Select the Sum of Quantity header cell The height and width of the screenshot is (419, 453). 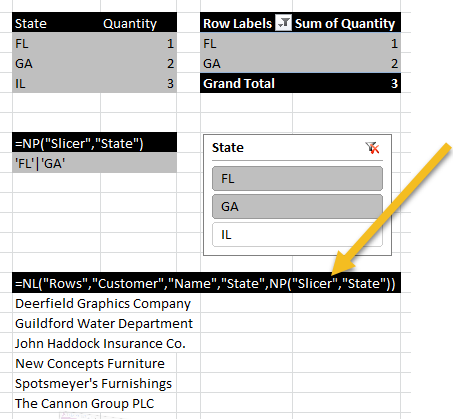point(347,23)
